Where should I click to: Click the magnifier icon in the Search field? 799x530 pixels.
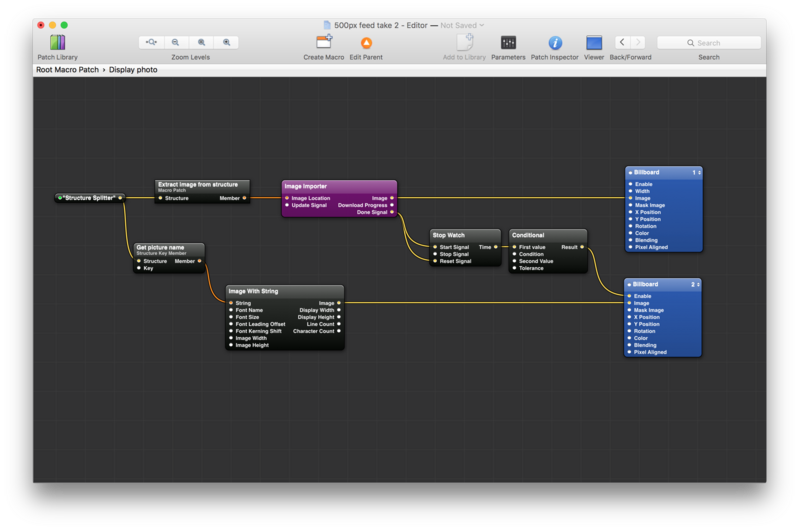690,43
